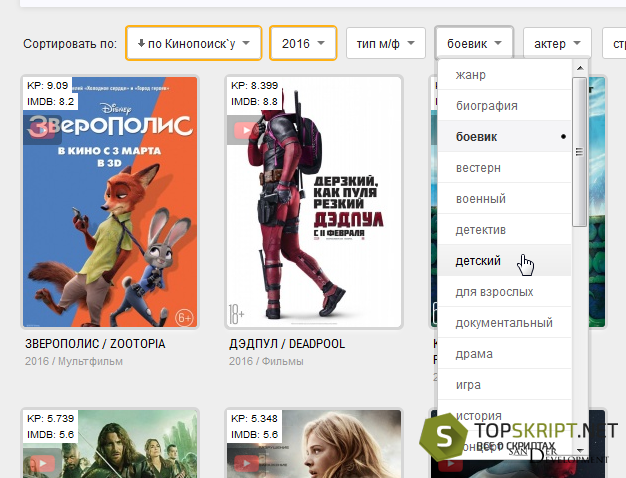Open the 'тип м/ф' type dropdown
The height and width of the screenshot is (478, 626).
[x=386, y=43]
